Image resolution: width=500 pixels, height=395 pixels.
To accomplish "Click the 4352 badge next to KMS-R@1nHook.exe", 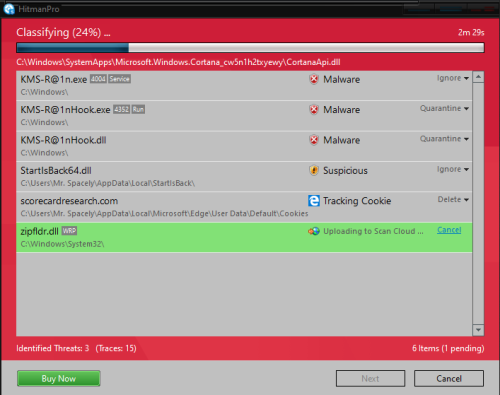I will [x=121, y=109].
